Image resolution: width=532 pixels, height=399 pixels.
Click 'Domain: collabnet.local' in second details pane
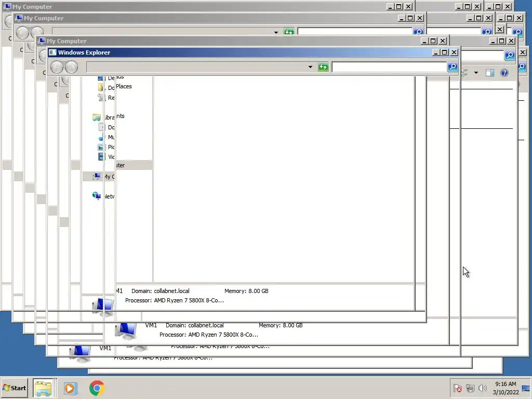(x=195, y=325)
